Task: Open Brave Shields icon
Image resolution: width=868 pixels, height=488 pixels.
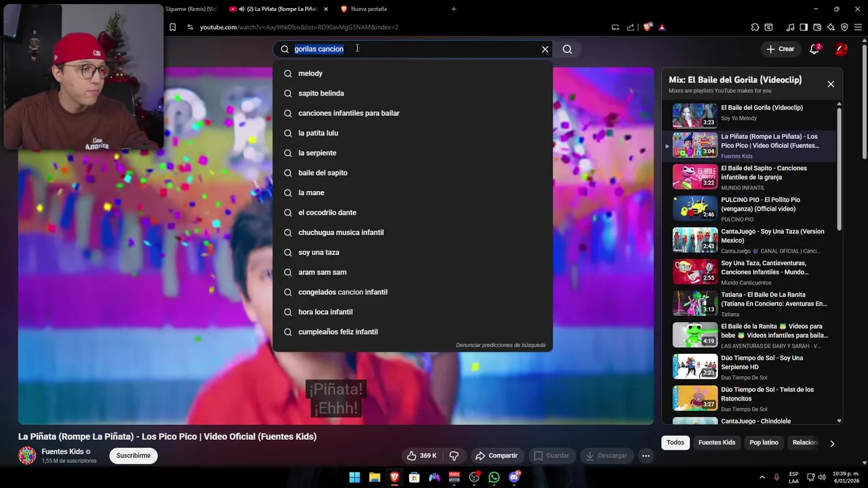Action: pyautogui.click(x=648, y=27)
